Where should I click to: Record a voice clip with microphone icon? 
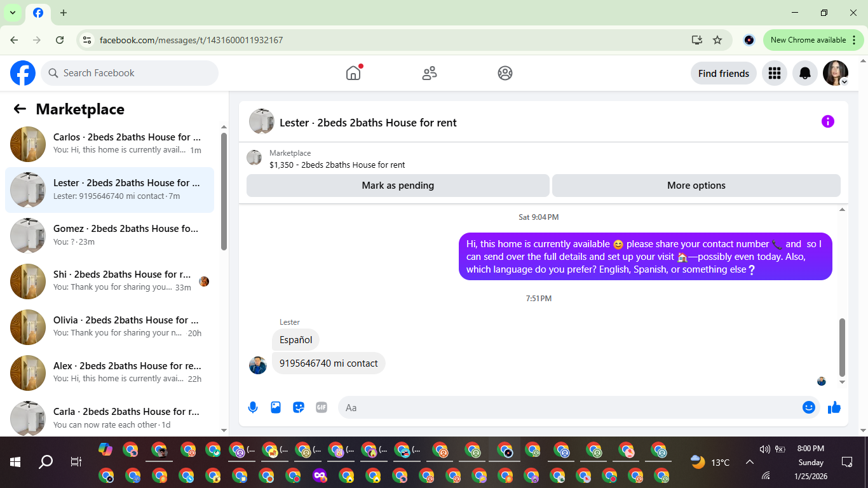(253, 407)
